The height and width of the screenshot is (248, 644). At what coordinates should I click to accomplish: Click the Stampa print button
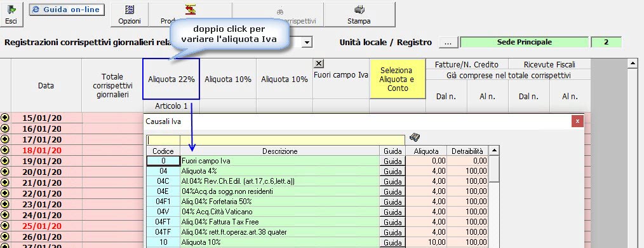pos(359,15)
